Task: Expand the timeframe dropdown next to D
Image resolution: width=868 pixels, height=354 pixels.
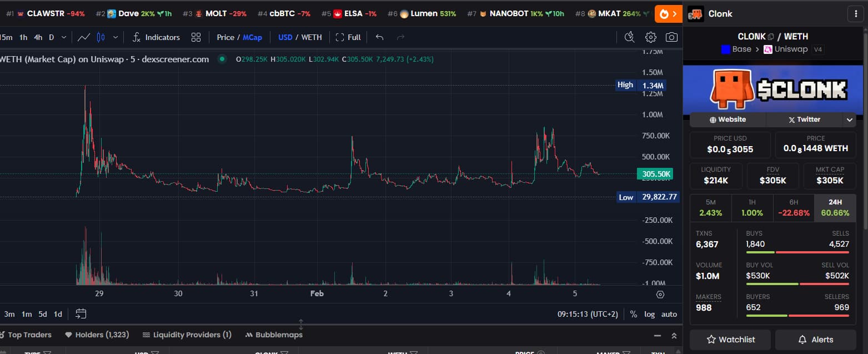Action: coord(64,37)
